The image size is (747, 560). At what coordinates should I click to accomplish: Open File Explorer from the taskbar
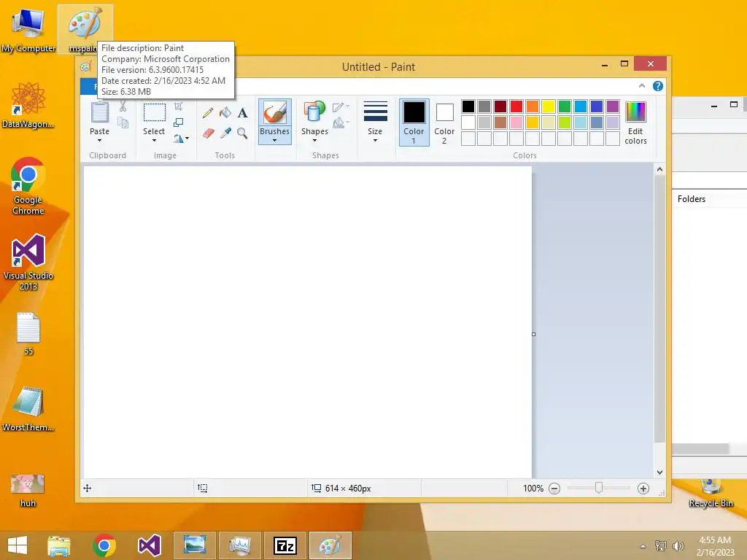[x=58, y=545]
